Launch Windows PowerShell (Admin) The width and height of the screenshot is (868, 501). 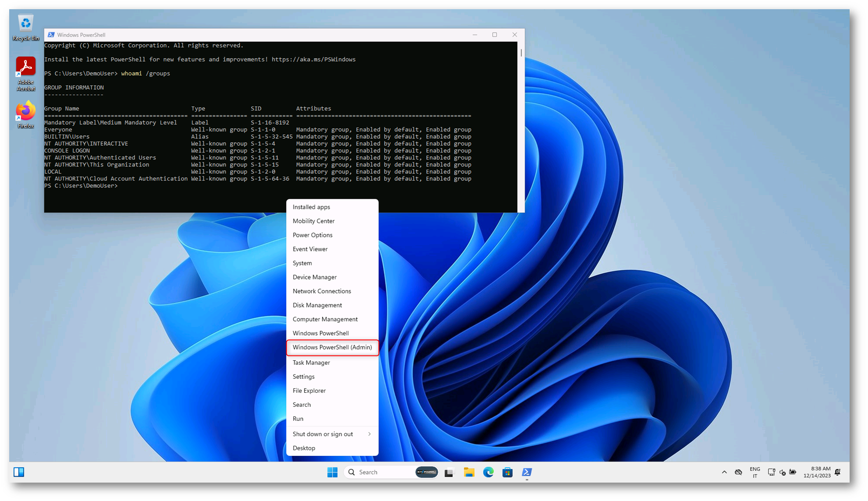point(332,347)
